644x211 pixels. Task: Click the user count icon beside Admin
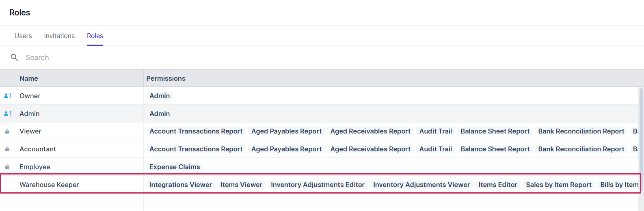tap(8, 114)
